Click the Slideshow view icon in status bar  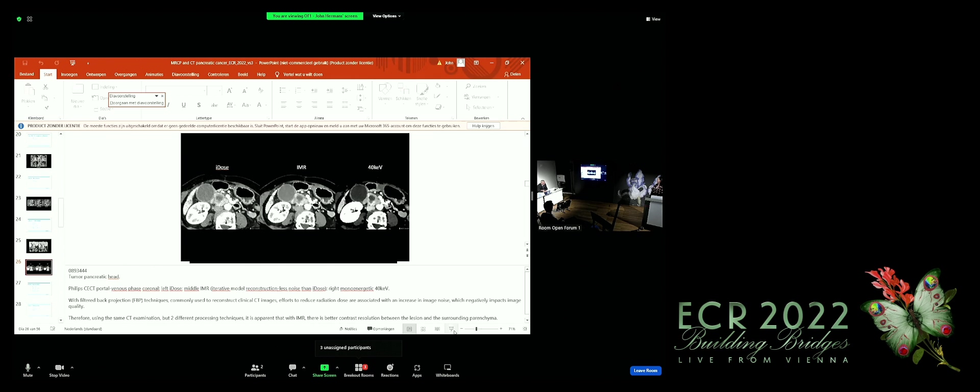pos(451,329)
